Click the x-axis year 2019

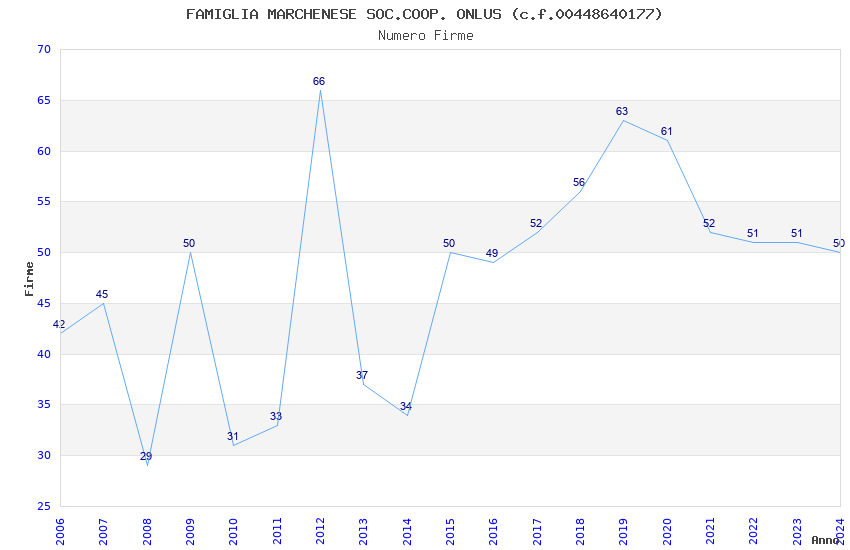[624, 532]
